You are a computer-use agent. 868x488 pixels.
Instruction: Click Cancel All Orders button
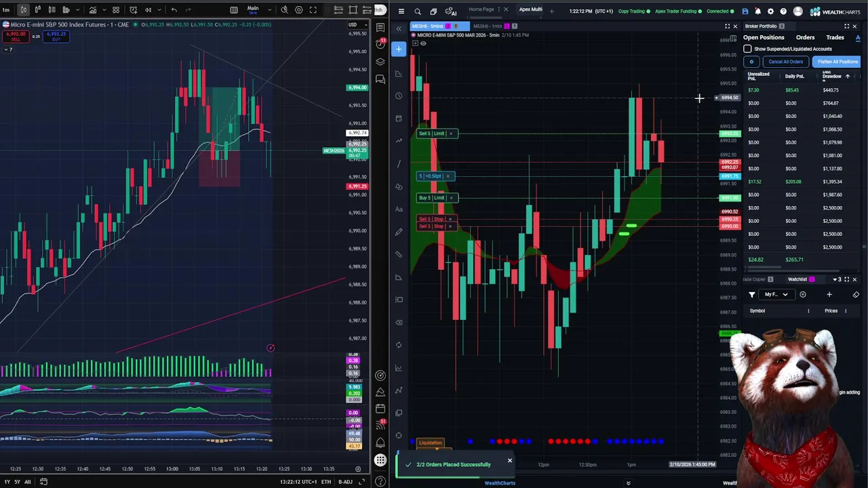pyautogui.click(x=785, y=62)
